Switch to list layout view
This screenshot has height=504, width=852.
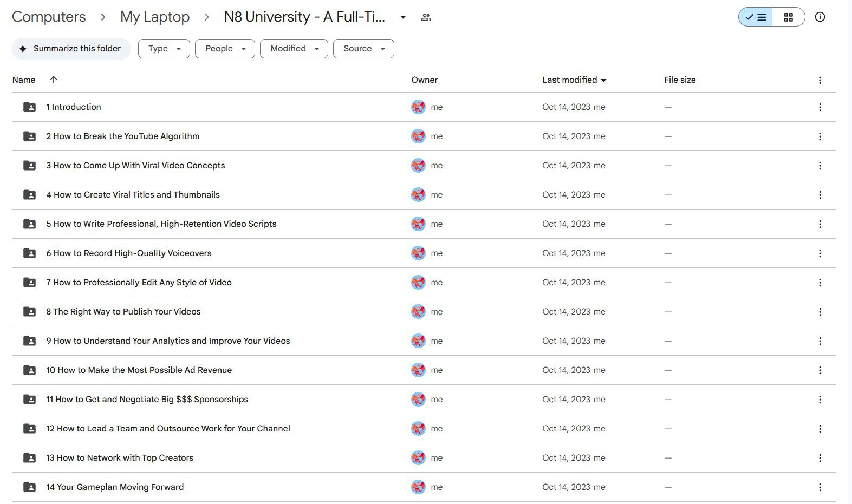coord(755,17)
